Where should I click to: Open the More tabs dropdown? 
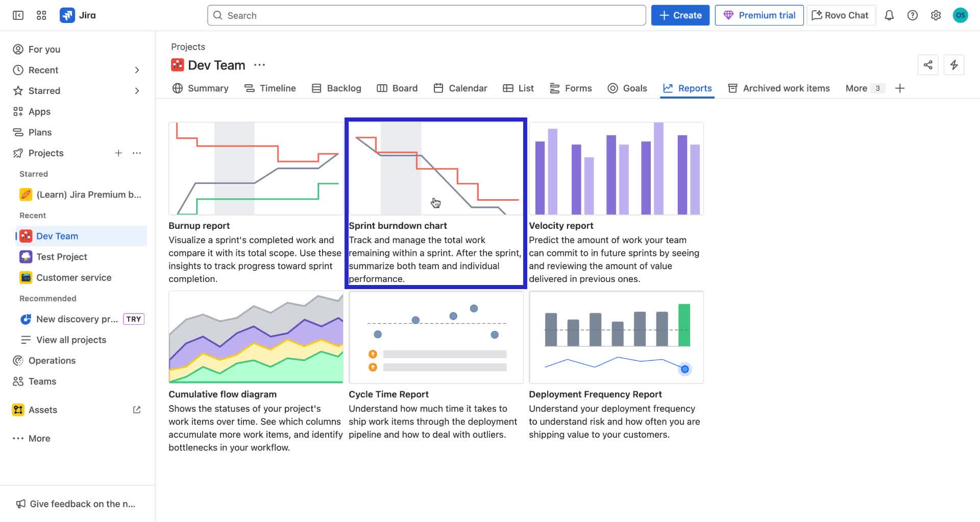[863, 88]
